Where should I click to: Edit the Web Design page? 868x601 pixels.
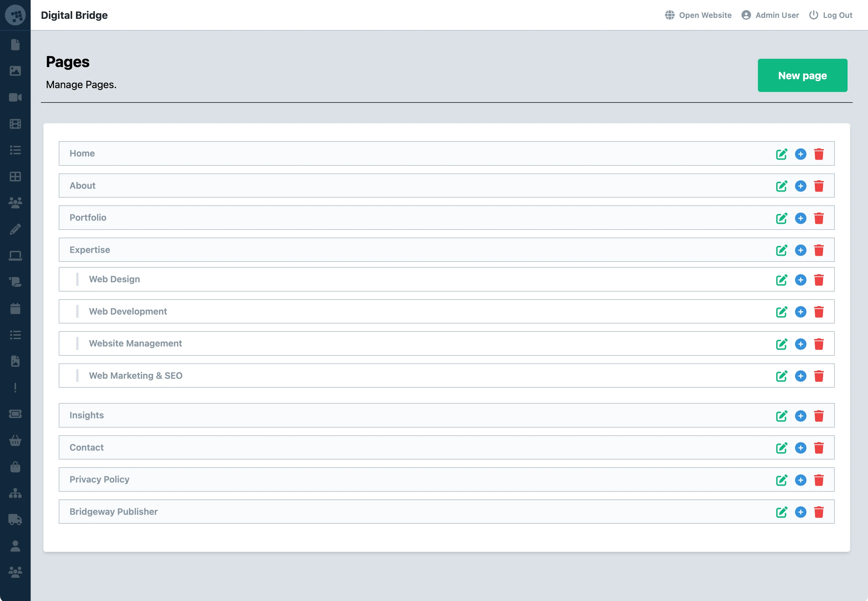(782, 280)
